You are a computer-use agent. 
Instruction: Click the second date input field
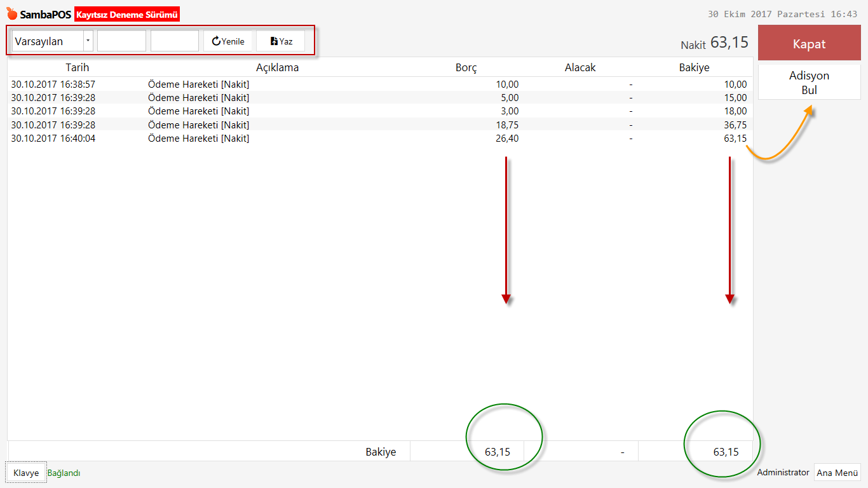tap(175, 41)
